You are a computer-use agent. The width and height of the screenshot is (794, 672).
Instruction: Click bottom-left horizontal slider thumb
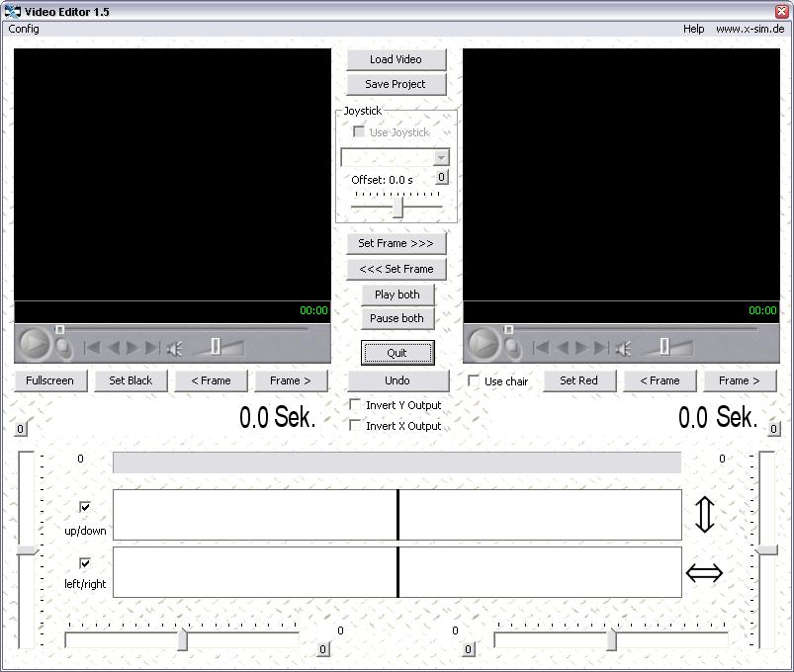point(182,639)
